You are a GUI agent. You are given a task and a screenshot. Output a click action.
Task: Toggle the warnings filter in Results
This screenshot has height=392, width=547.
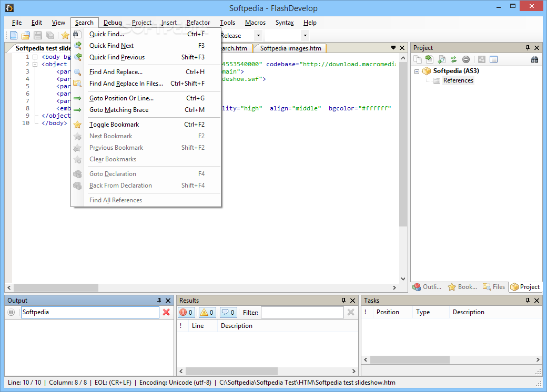coord(207,312)
